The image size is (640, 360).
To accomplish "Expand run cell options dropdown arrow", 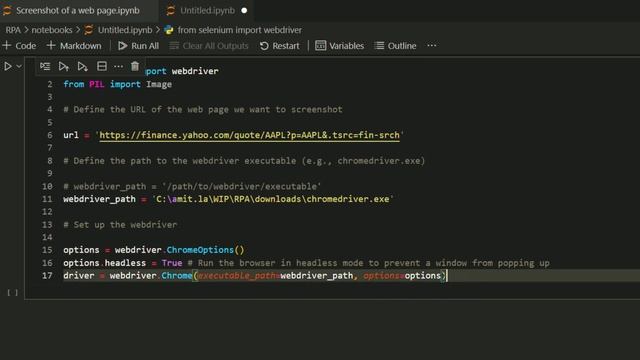I will click(19, 66).
